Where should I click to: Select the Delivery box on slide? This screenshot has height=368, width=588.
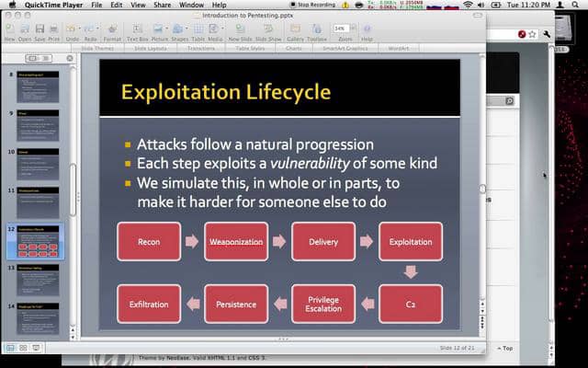(x=323, y=241)
